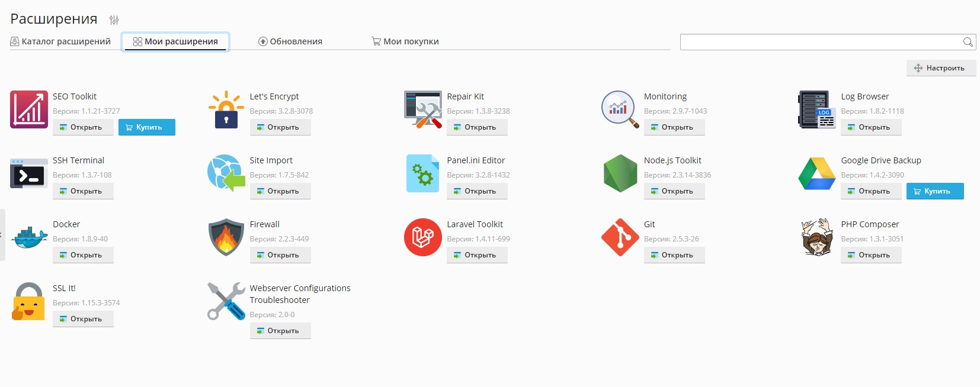Viewport: 980px width, 387px height.
Task: Expand the collapsed left sidebar handle
Action: pos(2,235)
